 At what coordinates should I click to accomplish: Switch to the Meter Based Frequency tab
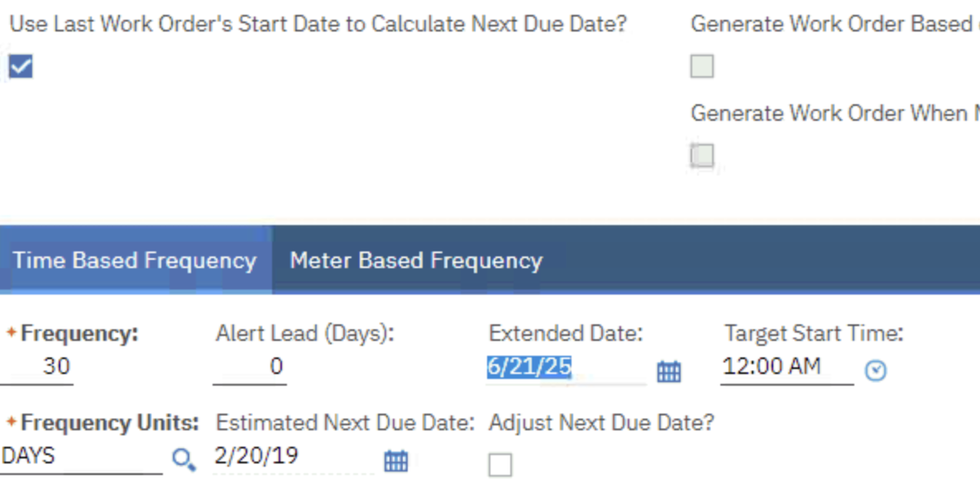(415, 261)
